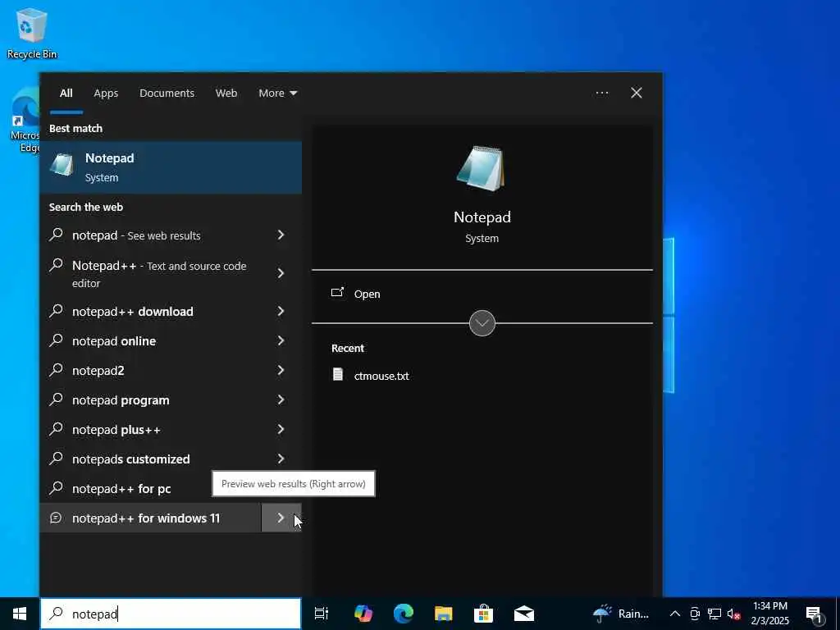Expand preview arrow for "notepad++ download"
The image size is (840, 630).
pos(281,311)
